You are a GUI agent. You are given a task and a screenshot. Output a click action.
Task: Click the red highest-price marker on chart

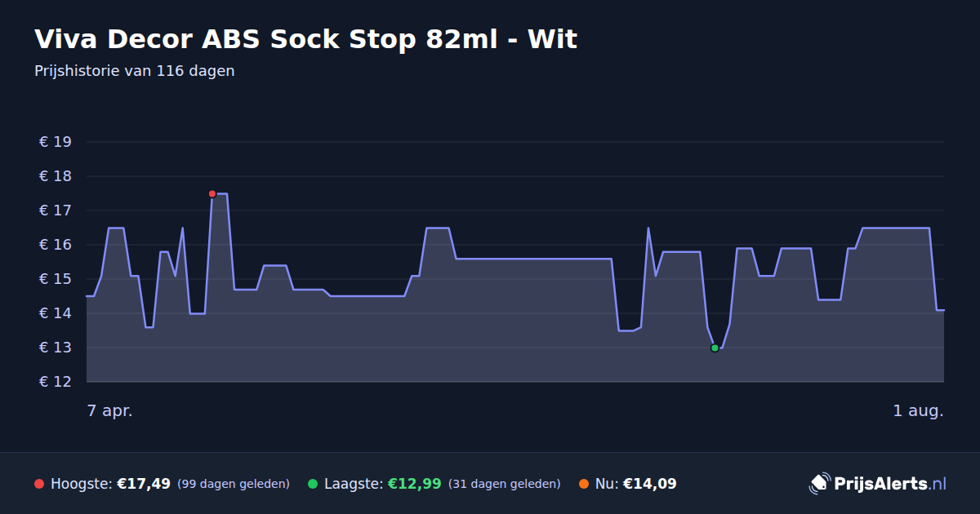tap(212, 194)
